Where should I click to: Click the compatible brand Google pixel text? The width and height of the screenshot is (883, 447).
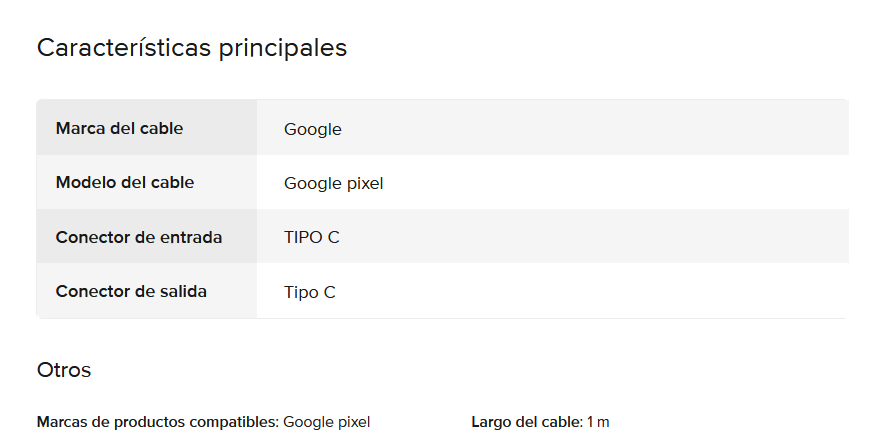click(x=327, y=422)
